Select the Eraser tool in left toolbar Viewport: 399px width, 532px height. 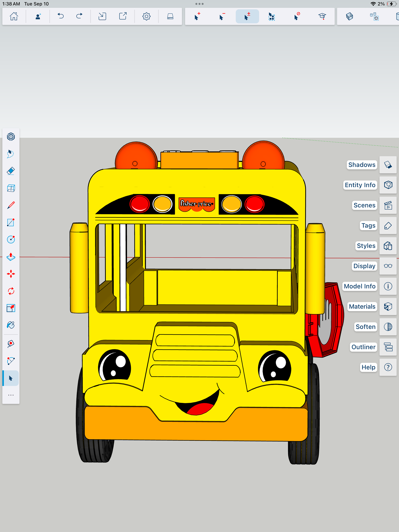coord(11,171)
